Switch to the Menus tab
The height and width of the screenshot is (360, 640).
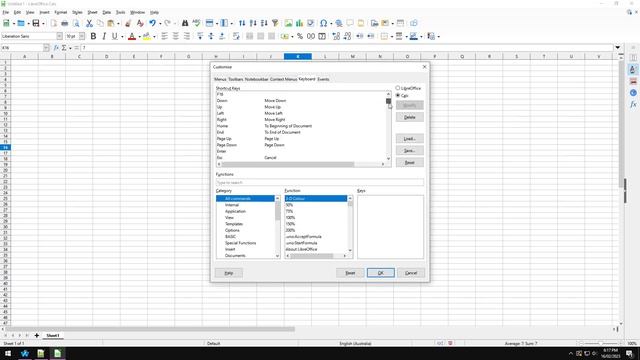pos(220,79)
